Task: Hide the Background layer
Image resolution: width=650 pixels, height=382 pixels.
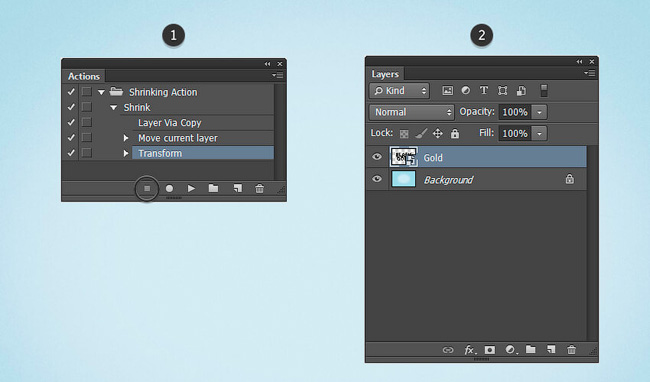Action: (x=377, y=179)
